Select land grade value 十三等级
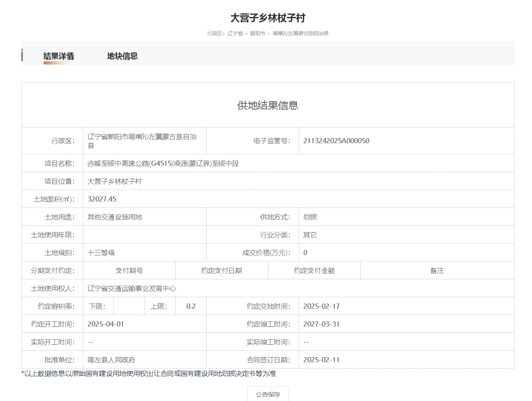The width and height of the screenshot is (532, 401). click(x=101, y=253)
